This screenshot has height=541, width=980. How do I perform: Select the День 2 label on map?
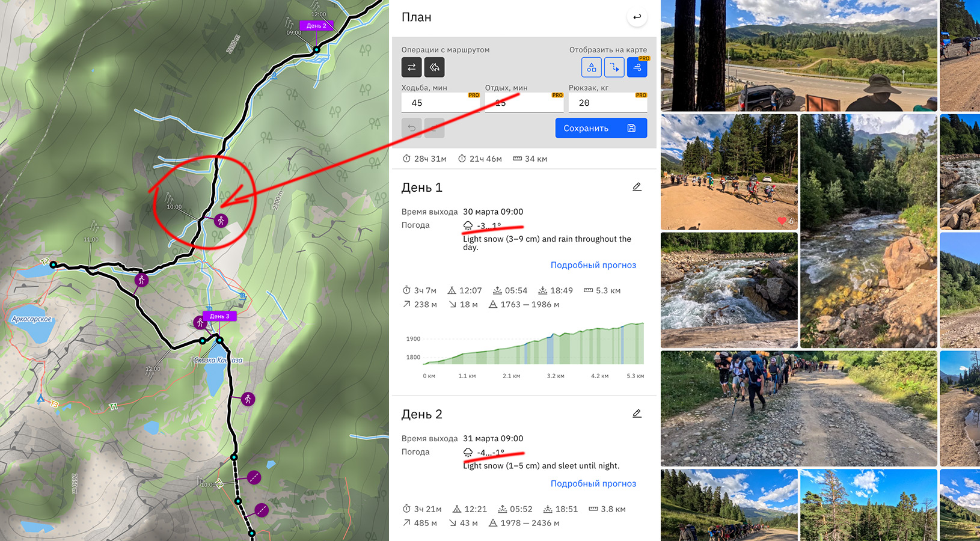point(316,26)
